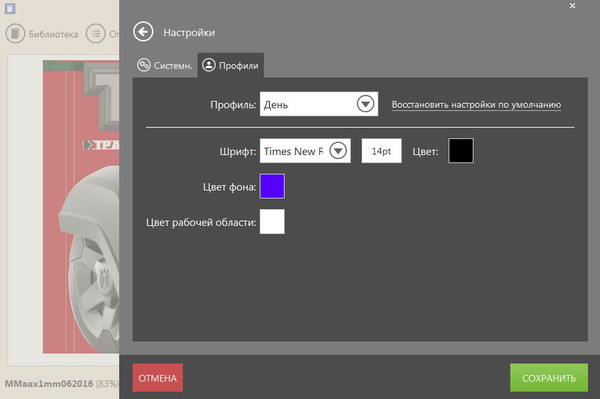Go back using the arrow beside Настройки
This screenshot has width=600, height=399.
(x=143, y=32)
